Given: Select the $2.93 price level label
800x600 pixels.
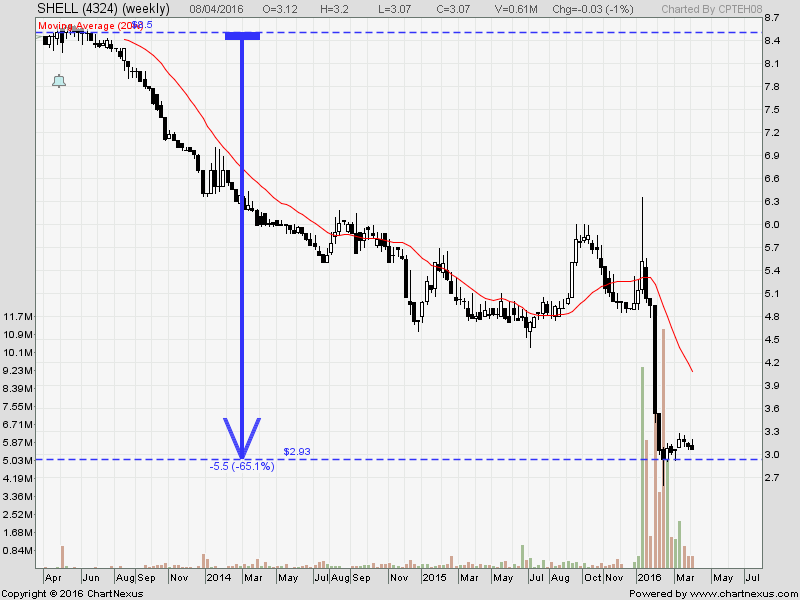Looking at the screenshot, I should click(x=297, y=452).
